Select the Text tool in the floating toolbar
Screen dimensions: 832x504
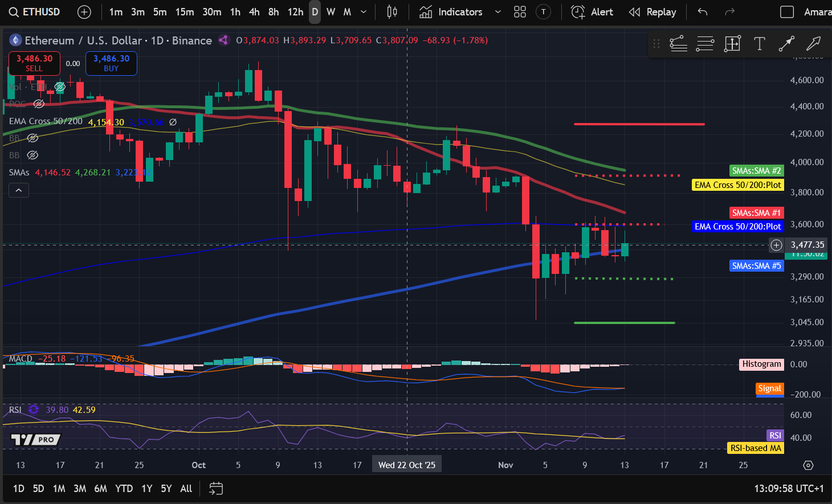click(760, 43)
